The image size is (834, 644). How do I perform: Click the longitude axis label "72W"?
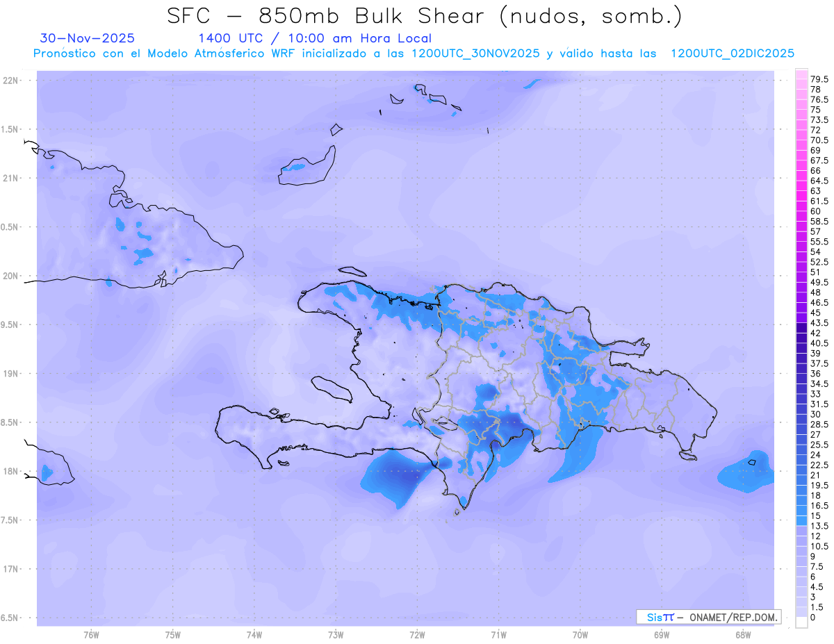(417, 634)
